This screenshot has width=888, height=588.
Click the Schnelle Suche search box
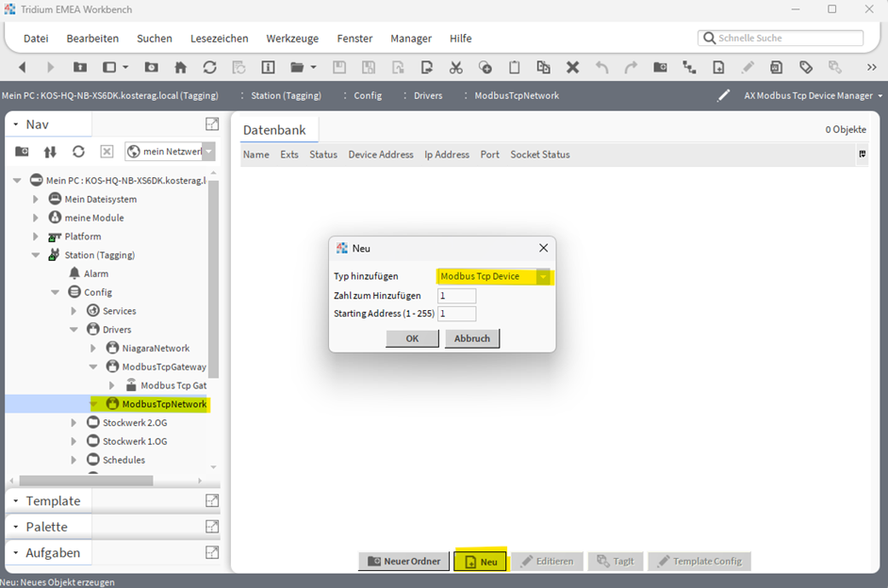pos(781,38)
